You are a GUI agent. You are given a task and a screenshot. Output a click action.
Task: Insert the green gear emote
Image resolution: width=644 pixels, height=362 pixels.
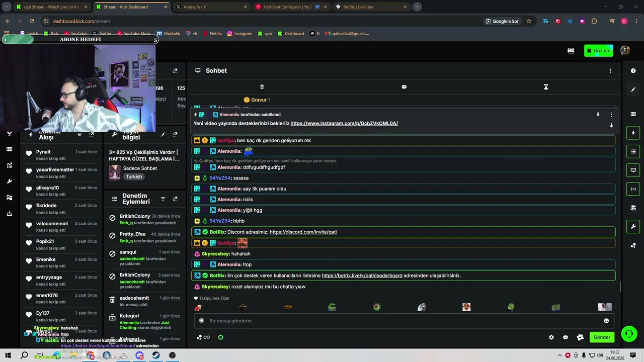point(377,307)
